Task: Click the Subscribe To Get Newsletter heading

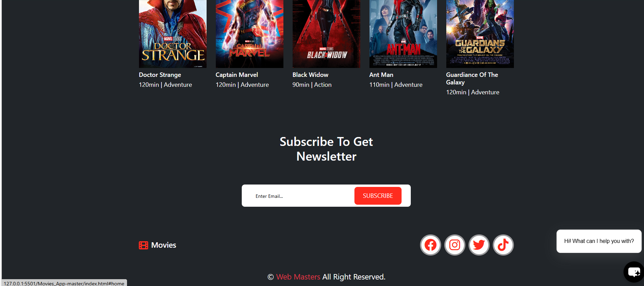Action: [x=326, y=149]
